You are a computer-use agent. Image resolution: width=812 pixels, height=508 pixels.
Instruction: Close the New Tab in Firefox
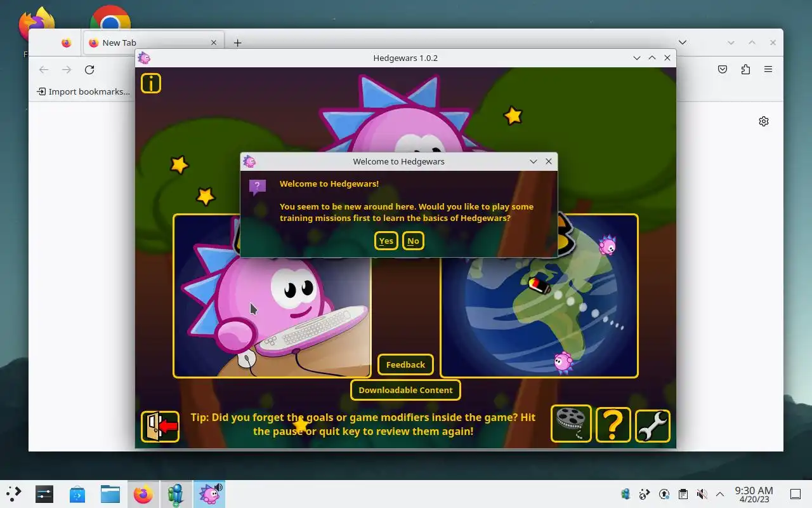pyautogui.click(x=214, y=43)
